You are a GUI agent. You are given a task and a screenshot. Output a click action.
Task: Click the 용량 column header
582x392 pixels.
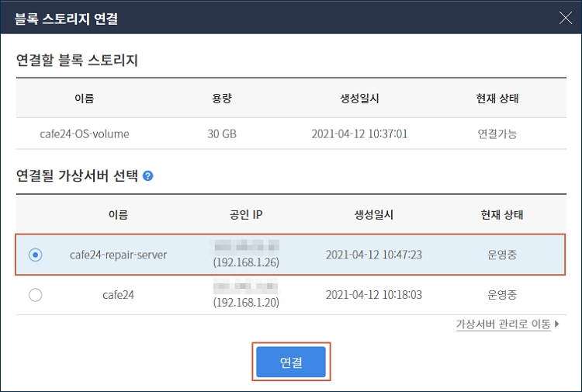pyautogui.click(x=222, y=99)
